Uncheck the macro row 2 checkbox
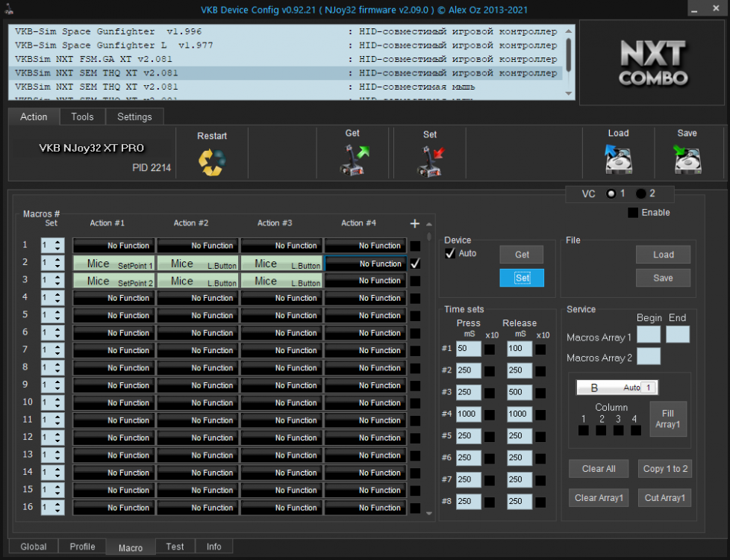Image resolution: width=730 pixels, height=560 pixels. tap(415, 264)
